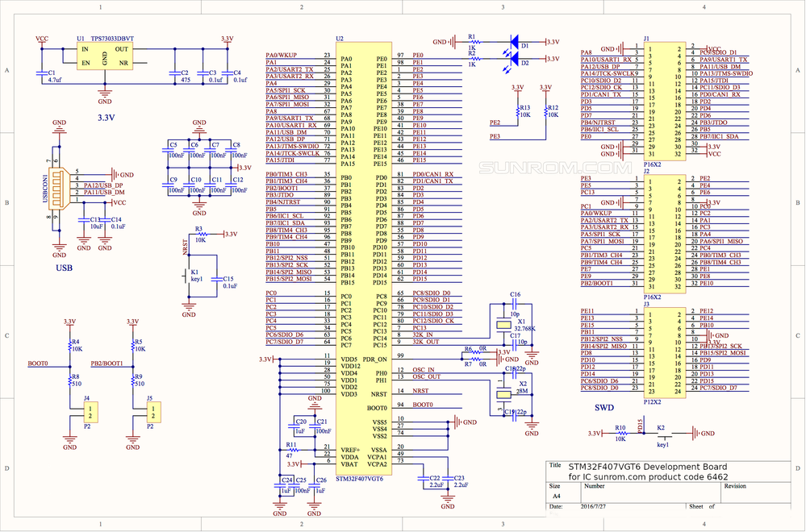Select the TPS73033DBVT regulator symbol U1
This screenshot has width=806, height=532.
click(103, 54)
